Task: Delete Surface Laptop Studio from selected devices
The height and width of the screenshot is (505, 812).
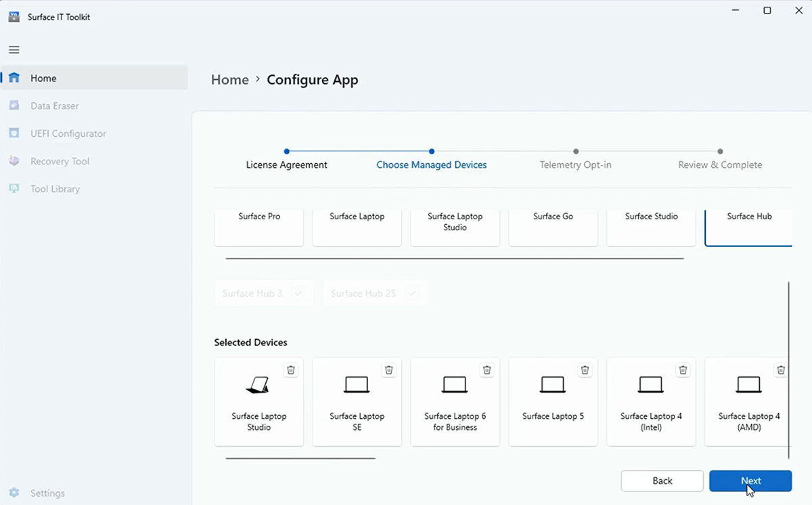Action: tap(291, 370)
